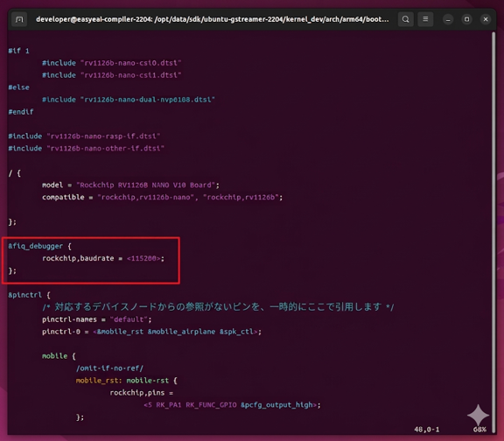The height and width of the screenshot is (441, 504).
Task: Click the '#endif' directive
Action: pos(21,112)
